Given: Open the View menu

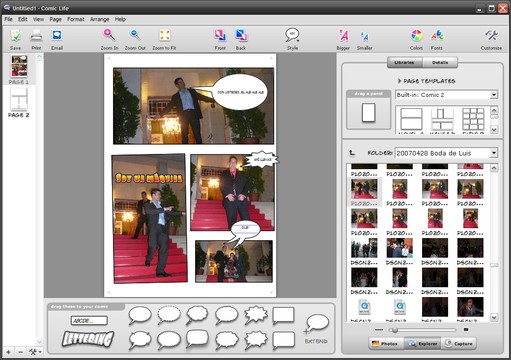Looking at the screenshot, I should click(38, 19).
